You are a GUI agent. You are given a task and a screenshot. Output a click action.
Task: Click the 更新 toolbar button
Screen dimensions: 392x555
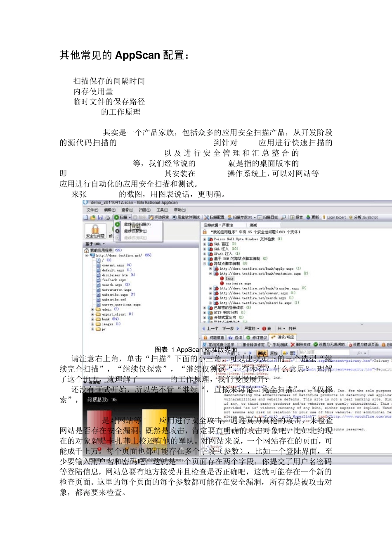(x=313, y=217)
